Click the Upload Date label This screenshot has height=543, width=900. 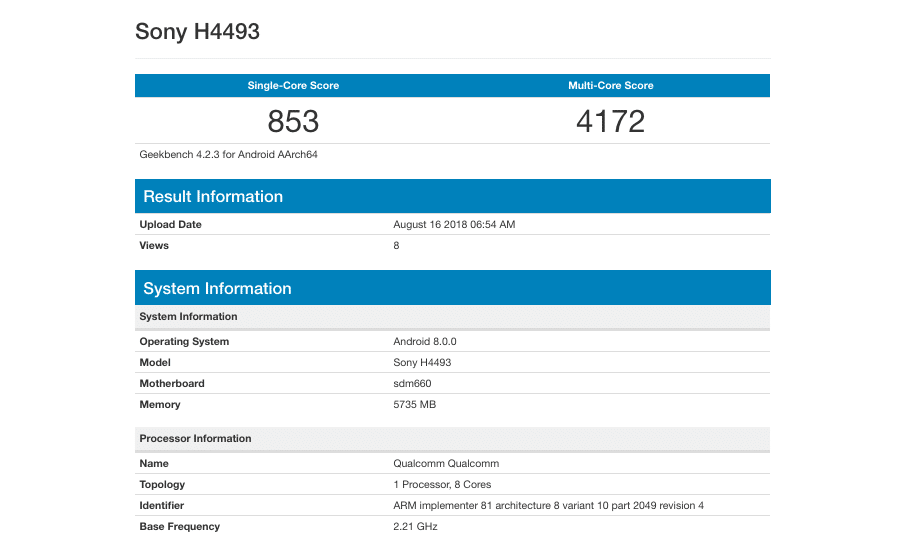point(170,224)
